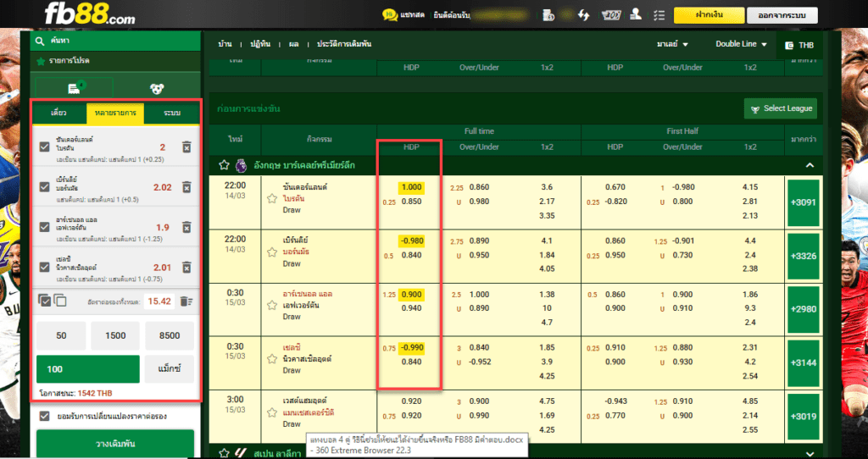Expand +2980 more markets for Arsenal match
This screenshot has height=459, width=868.
pyautogui.click(x=804, y=309)
